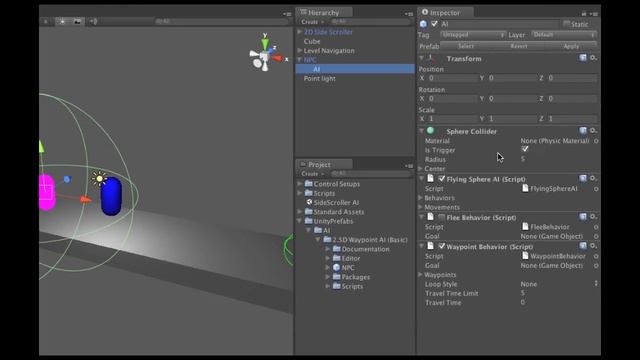Toggle the scene image effects picture icon
The width and height of the screenshot is (640, 360).
77,21
